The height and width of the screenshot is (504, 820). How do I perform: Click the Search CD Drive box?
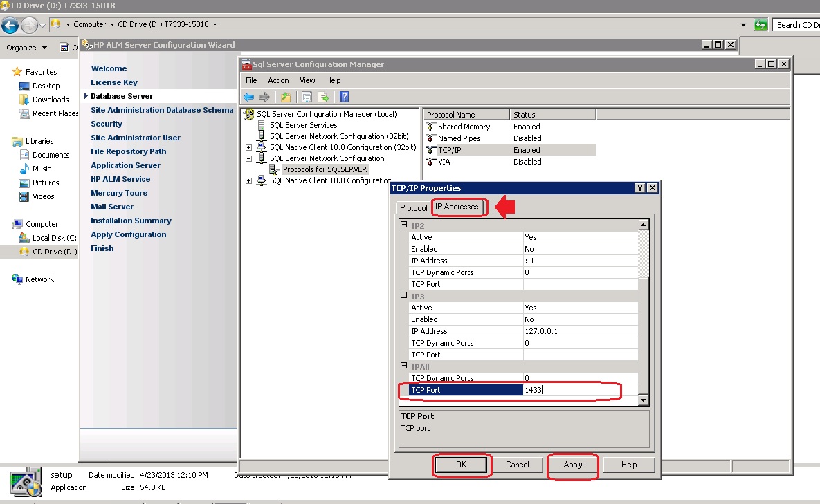tap(796, 25)
